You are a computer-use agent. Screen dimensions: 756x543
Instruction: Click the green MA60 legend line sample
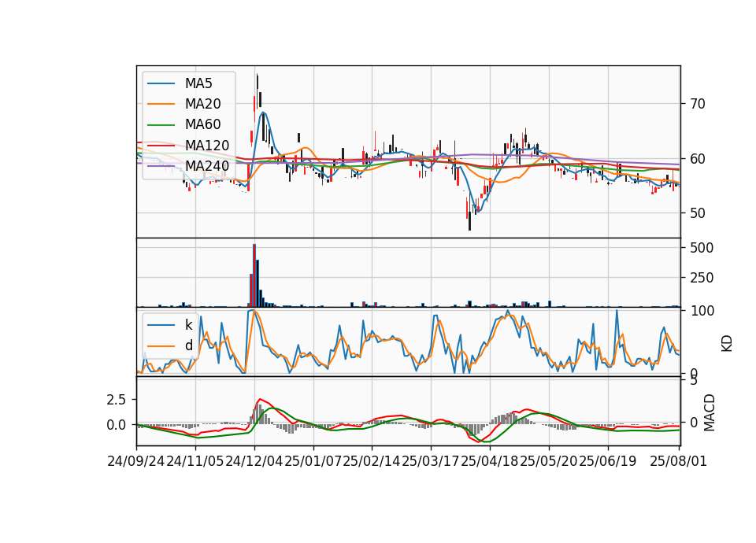tap(161, 125)
